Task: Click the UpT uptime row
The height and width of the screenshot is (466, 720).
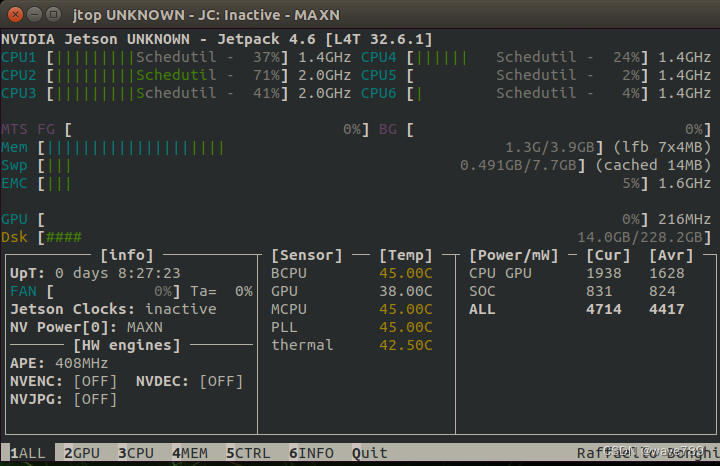Action: click(96, 273)
